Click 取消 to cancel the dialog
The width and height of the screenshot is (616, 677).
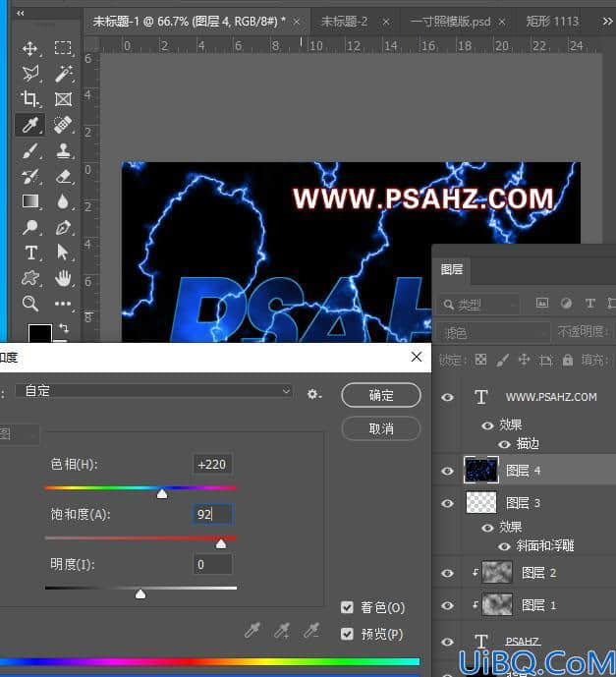pos(381,428)
